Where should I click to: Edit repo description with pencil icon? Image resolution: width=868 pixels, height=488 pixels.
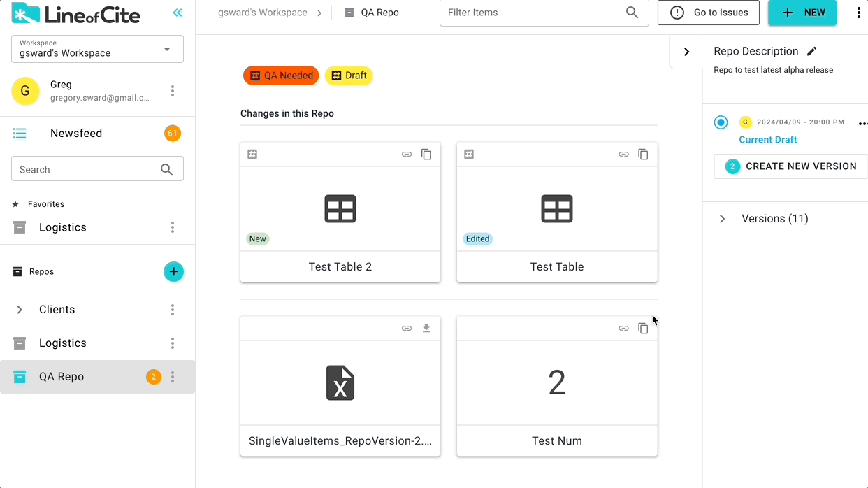coord(811,51)
